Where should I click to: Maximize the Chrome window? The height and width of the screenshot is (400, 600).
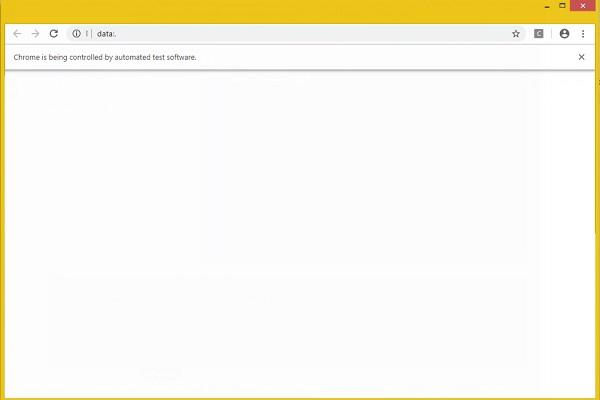tap(562, 7)
